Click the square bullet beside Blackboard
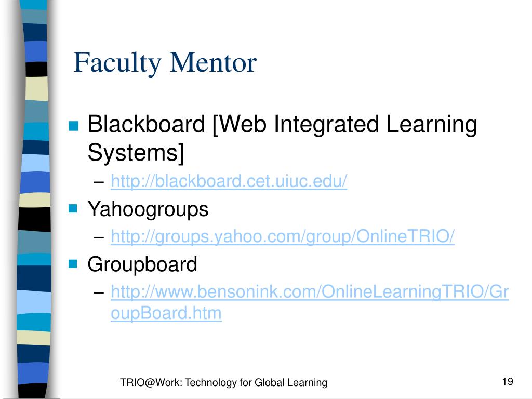Image resolution: width=532 pixels, height=399 pixels. (x=73, y=126)
